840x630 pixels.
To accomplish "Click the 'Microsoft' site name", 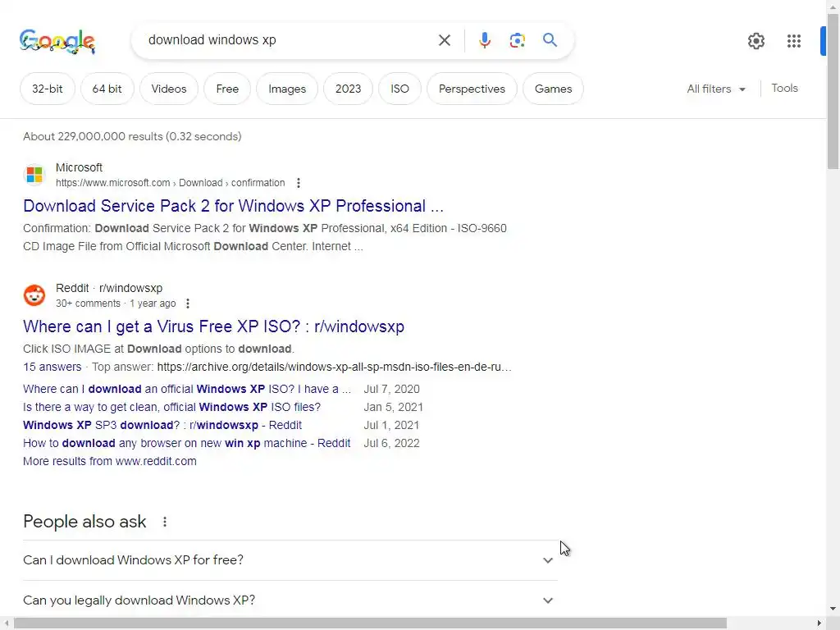I will point(79,167).
